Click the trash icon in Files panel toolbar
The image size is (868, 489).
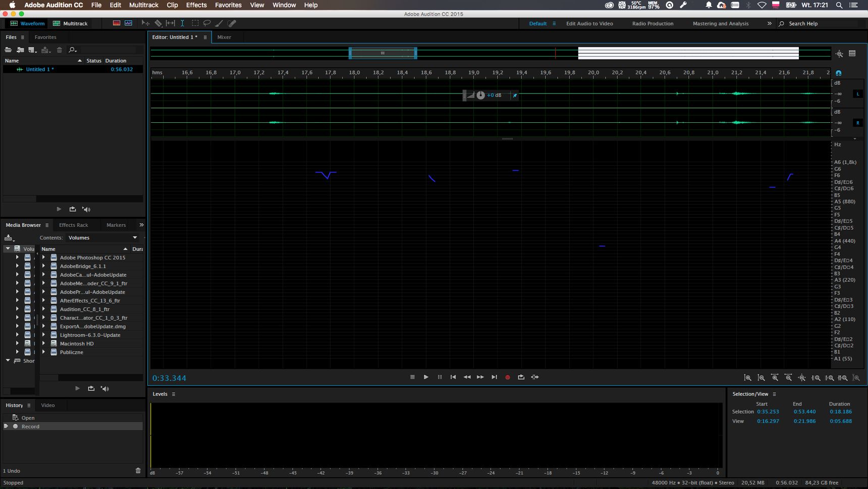59,50
